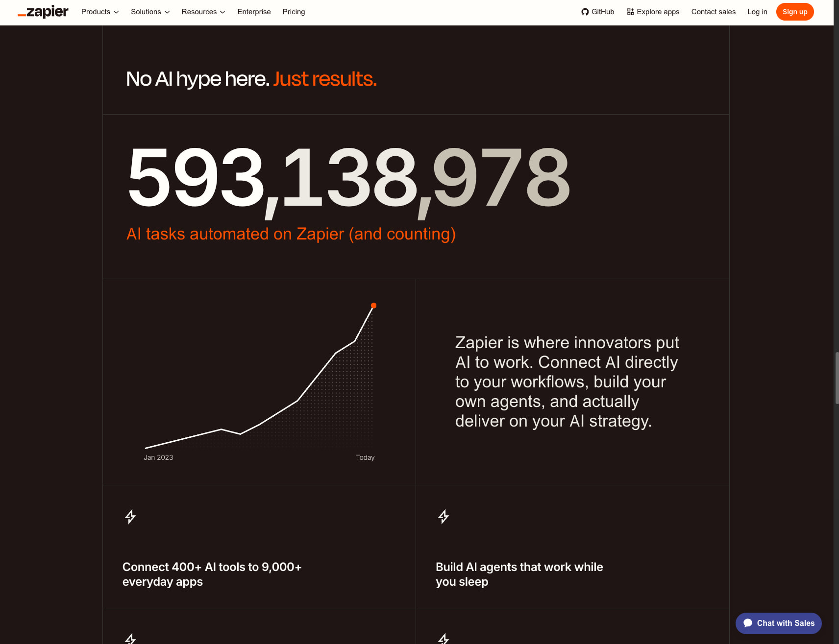
Task: Click 'AI tasks automated on Zapier' caption
Action: pos(291,234)
